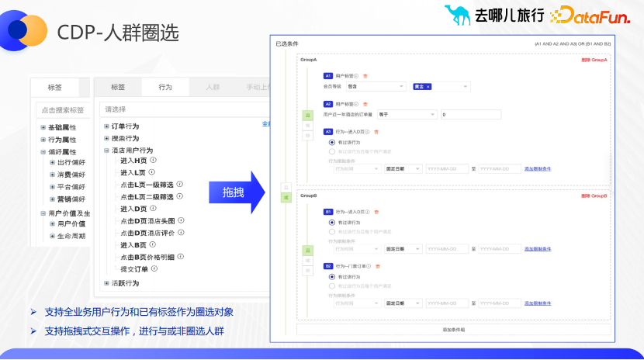Select 有过该行为 radio under condition B2
Viewport: 644px width, 360px height.
click(x=332, y=277)
